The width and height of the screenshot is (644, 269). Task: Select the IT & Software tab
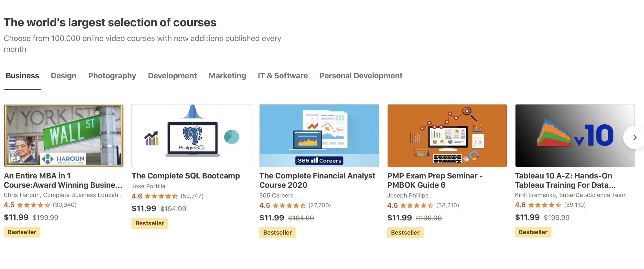click(283, 76)
